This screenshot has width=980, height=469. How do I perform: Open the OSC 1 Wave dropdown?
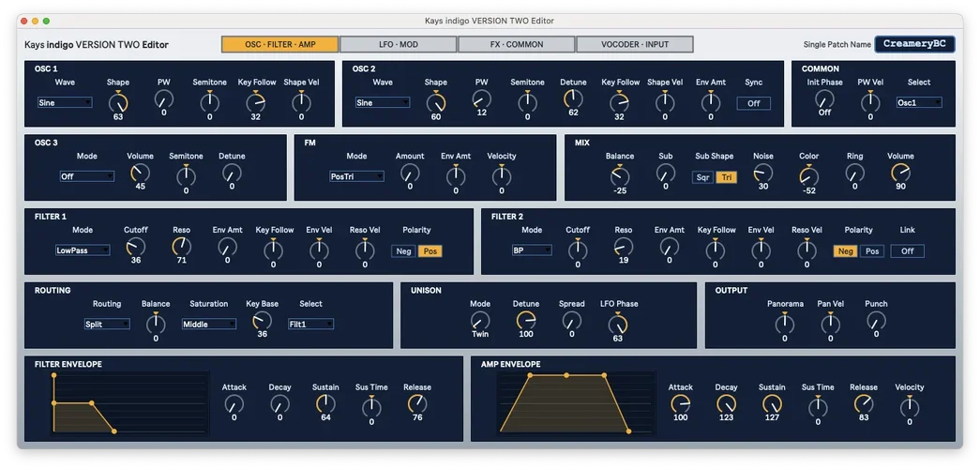(x=65, y=102)
